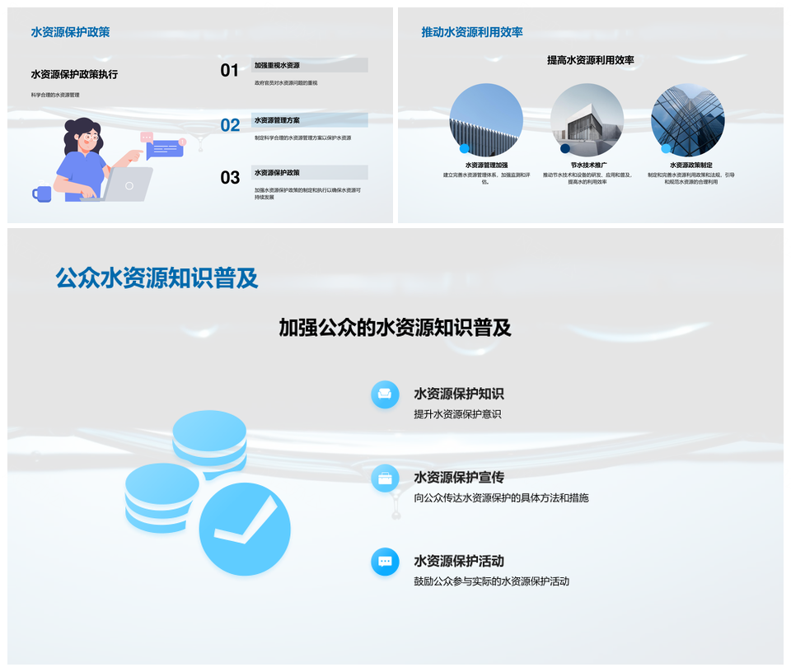
Task: Click the briefcase icon beside 水资源保护宣传
Action: 385,478
